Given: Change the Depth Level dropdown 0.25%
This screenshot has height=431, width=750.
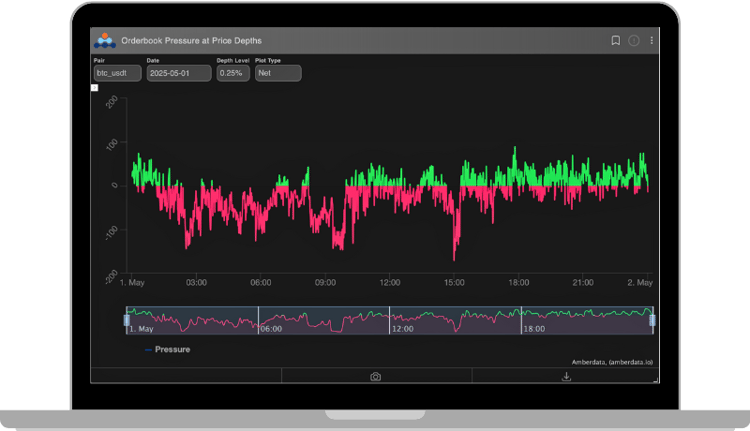Looking at the screenshot, I should point(233,73).
